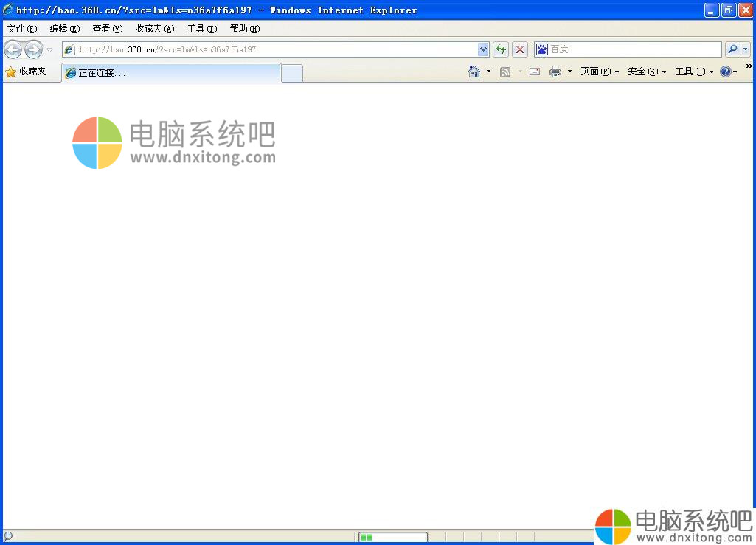The height and width of the screenshot is (545, 756).
Task: Click the Home page icon
Action: [474, 72]
